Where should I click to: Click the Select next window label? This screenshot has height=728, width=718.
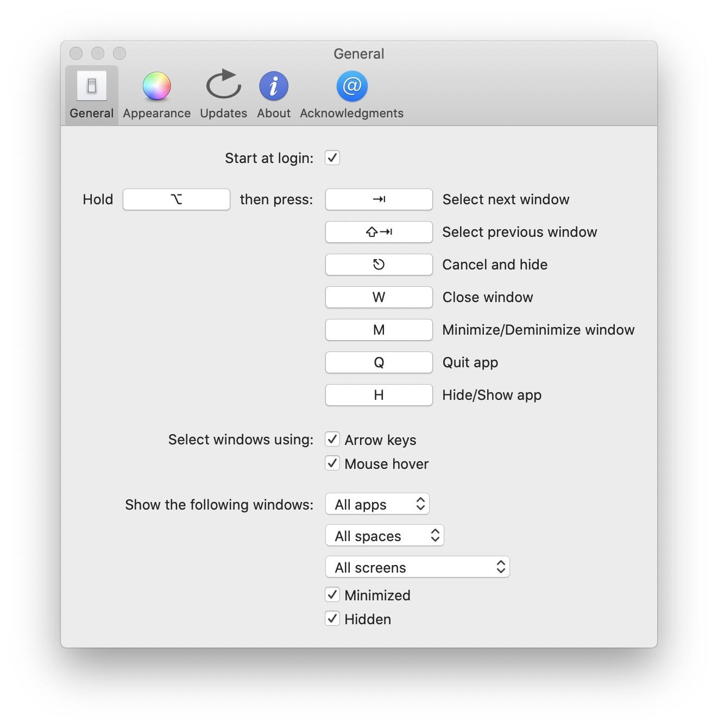[x=506, y=199]
